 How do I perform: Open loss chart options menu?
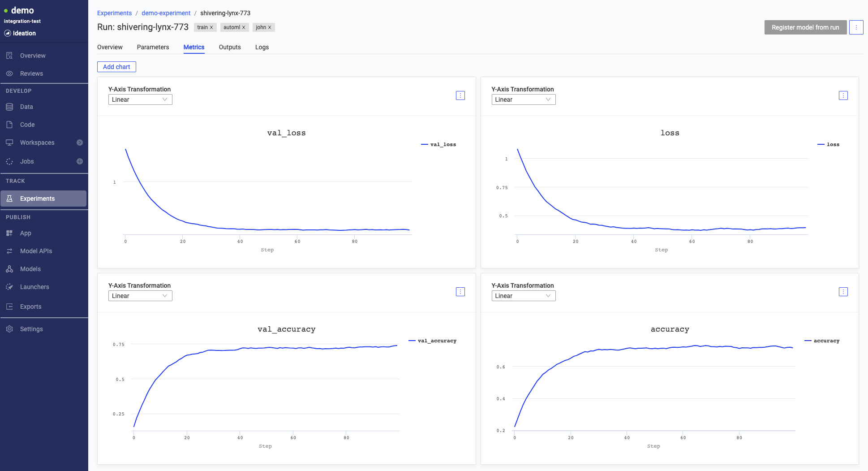pos(843,95)
